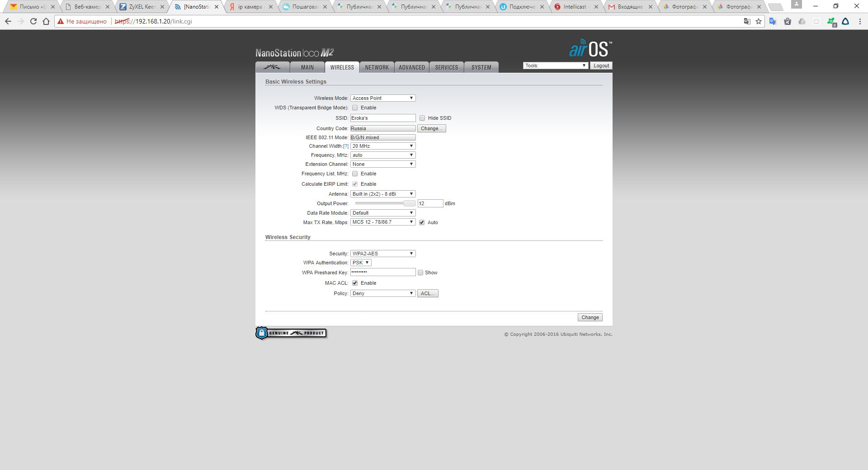
Task: Enable the Frequency List checkbox
Action: (355, 174)
